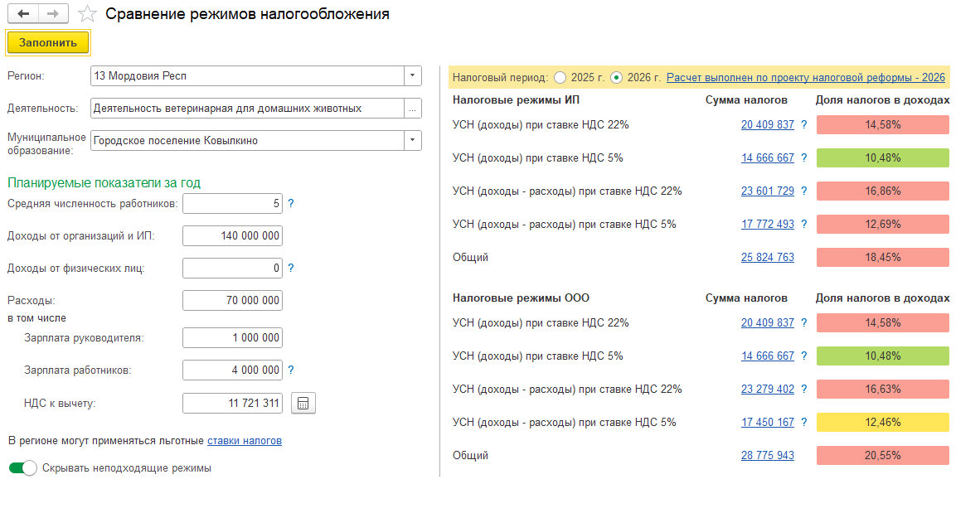Click the green 10,48% share bar for ИП
This screenshot has width=980, height=518.
coord(882,158)
